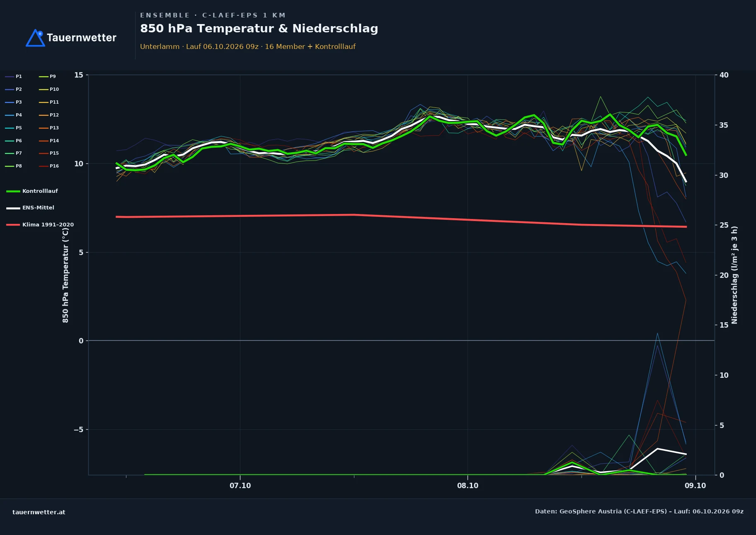The image size is (756, 535).
Task: Open the tauernwetter.at footer link
Action: pos(39,512)
